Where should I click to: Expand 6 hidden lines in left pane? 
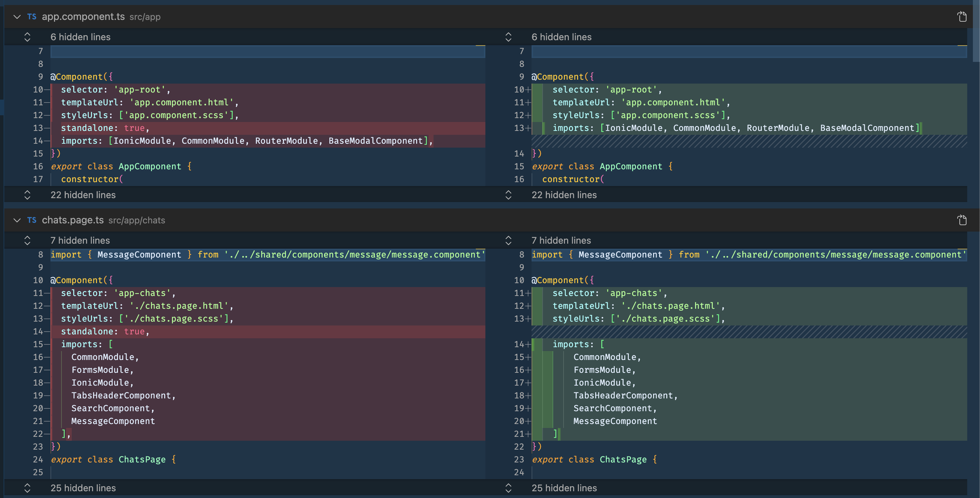coord(27,37)
